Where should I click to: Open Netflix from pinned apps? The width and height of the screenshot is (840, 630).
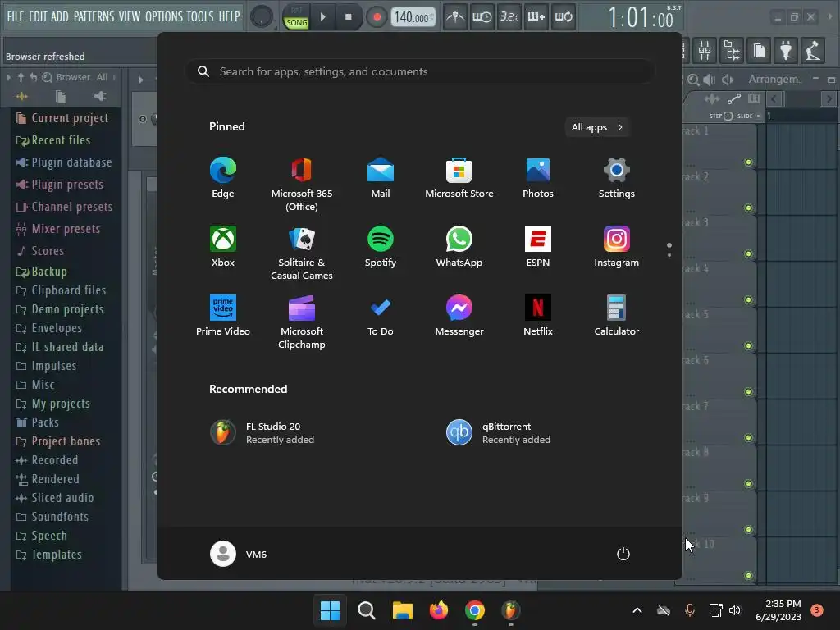pyautogui.click(x=538, y=316)
